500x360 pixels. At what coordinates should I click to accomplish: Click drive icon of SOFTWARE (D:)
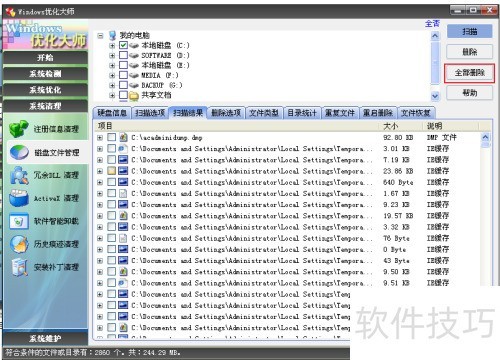click(x=134, y=55)
